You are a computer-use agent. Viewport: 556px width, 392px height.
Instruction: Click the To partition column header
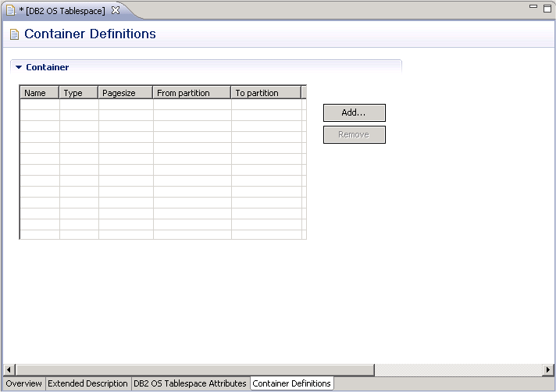(266, 93)
